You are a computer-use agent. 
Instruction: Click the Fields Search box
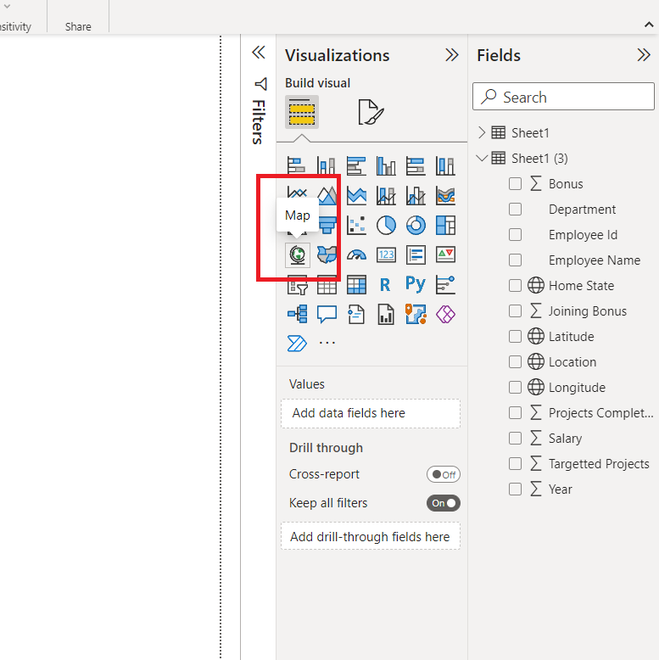pos(564,97)
